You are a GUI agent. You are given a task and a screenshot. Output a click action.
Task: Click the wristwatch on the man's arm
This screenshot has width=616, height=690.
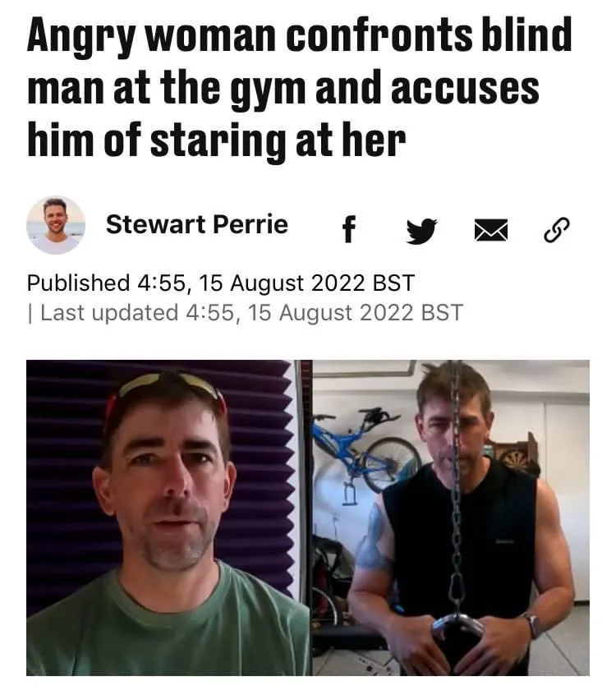[533, 626]
